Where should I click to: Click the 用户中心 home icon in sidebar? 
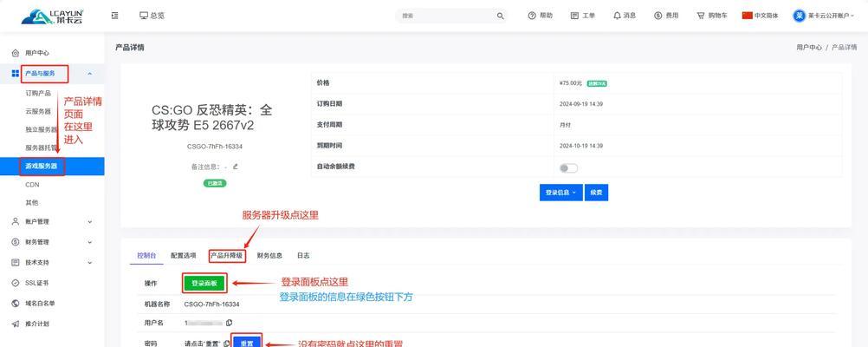click(16, 53)
